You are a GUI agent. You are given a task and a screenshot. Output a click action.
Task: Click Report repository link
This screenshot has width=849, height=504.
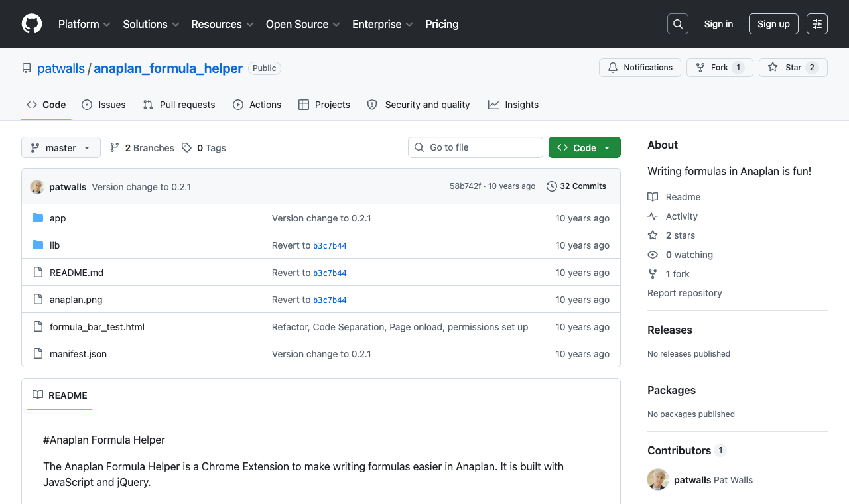pos(685,293)
